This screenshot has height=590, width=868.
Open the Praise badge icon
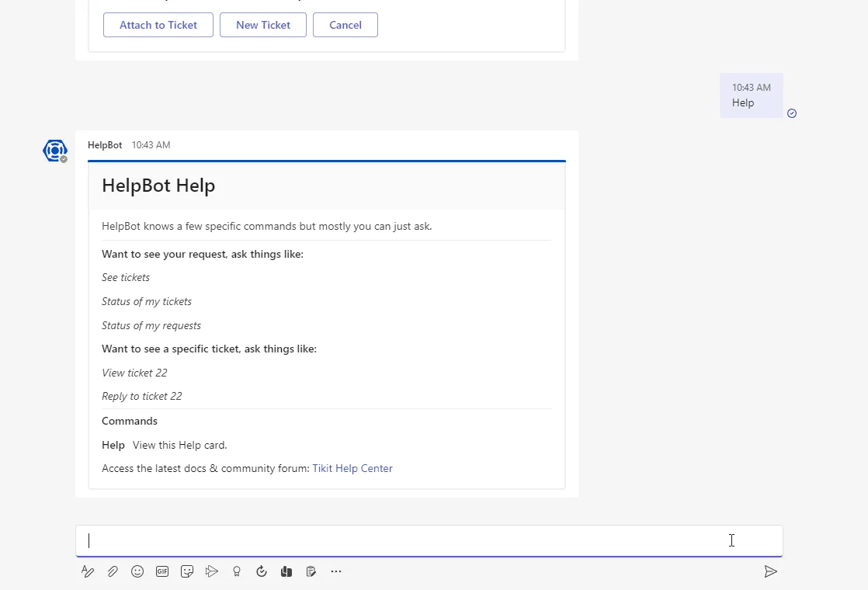point(236,571)
